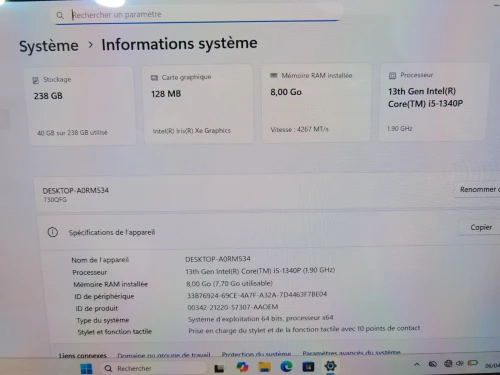500x375 pixels.
Task: Open Task View from the taskbar
Action: [219, 368]
